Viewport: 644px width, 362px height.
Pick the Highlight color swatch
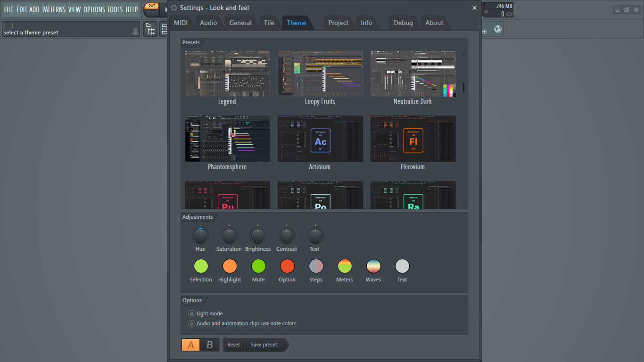coord(230,266)
